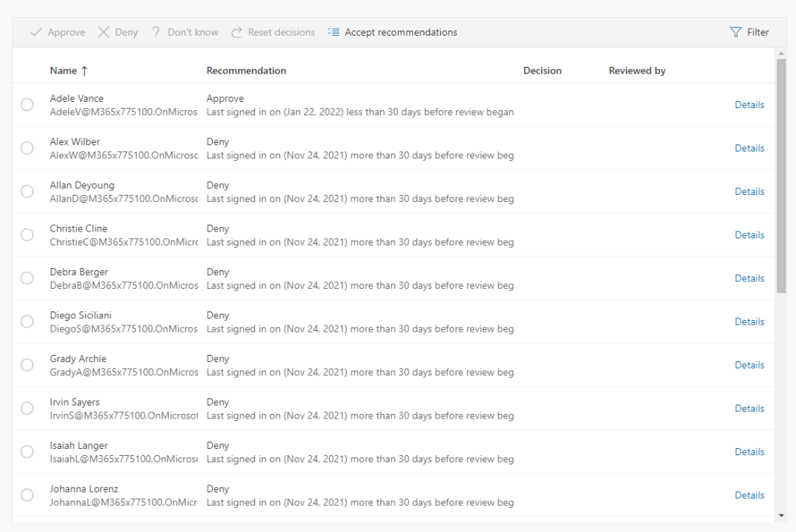This screenshot has height=532, width=796.
Task: Click the Decision column header
Action: click(x=542, y=71)
